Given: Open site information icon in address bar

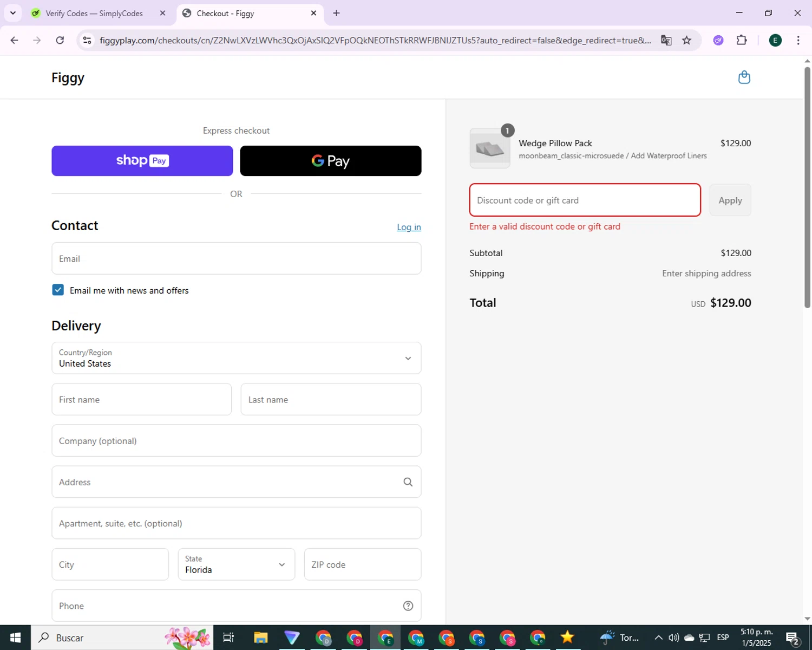Looking at the screenshot, I should (x=87, y=40).
